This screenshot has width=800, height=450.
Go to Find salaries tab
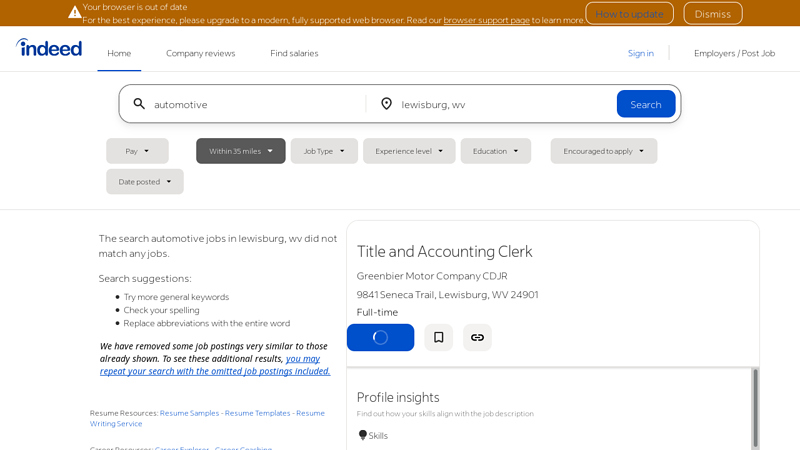[294, 53]
